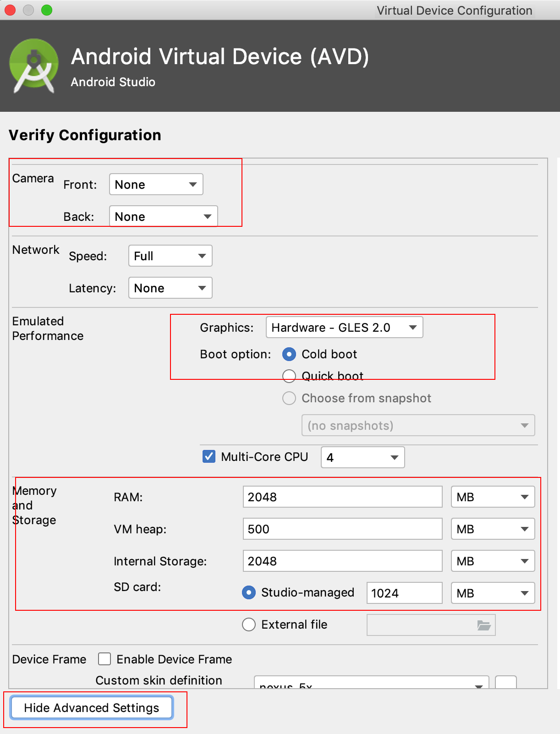The image size is (560, 734).
Task: Click the Virtual Device Configuration window title
Action: point(455,11)
